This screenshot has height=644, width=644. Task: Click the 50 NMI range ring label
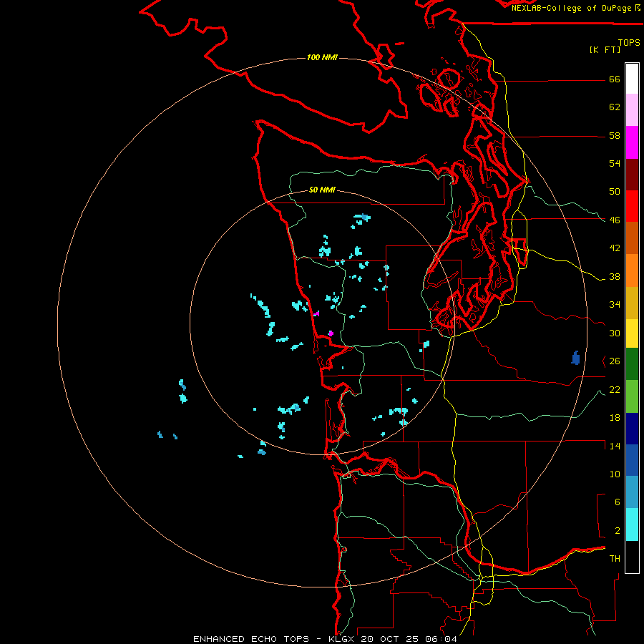(322, 190)
